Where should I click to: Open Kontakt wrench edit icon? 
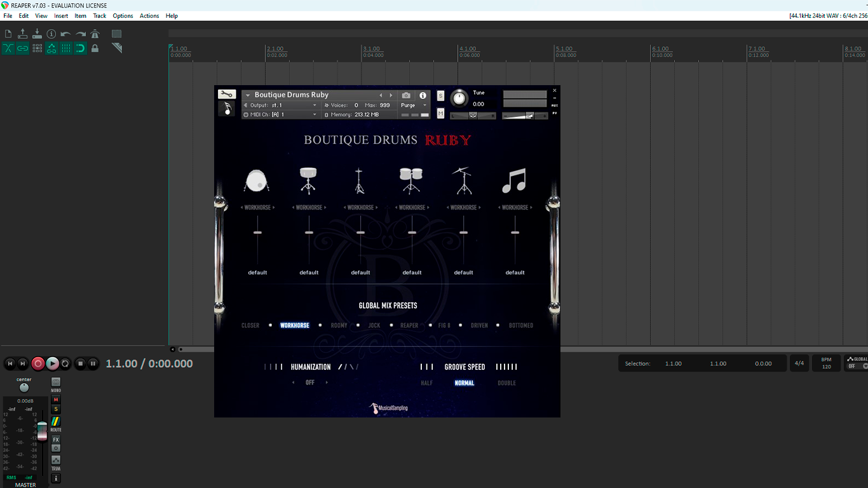click(x=227, y=95)
